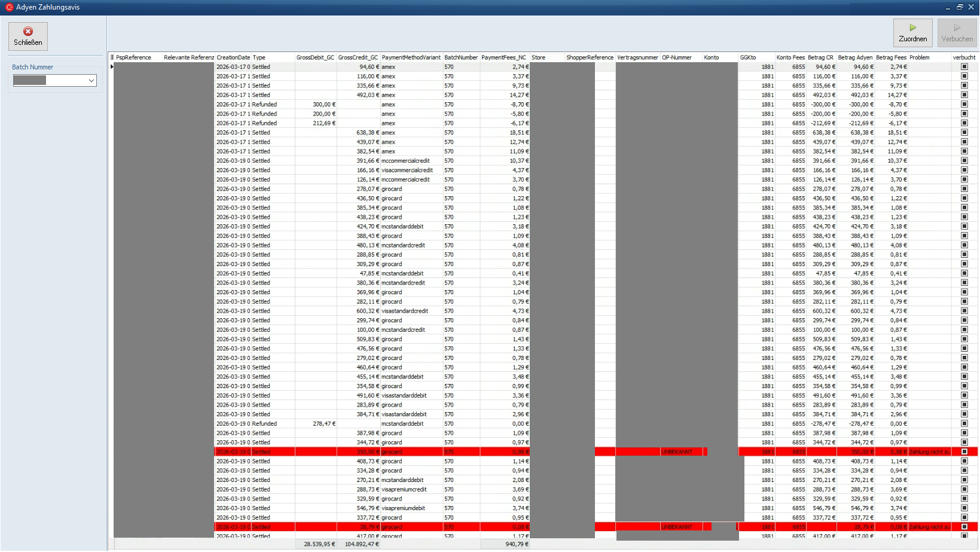
Task: Click the green Zuordnen arrow icon
Action: coord(912,28)
